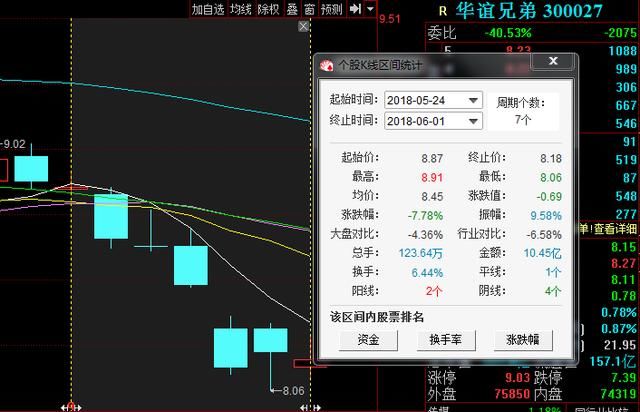Screen dimensions: 640x412
Task: Click the 换手 value 6.44%
Action: (x=427, y=272)
